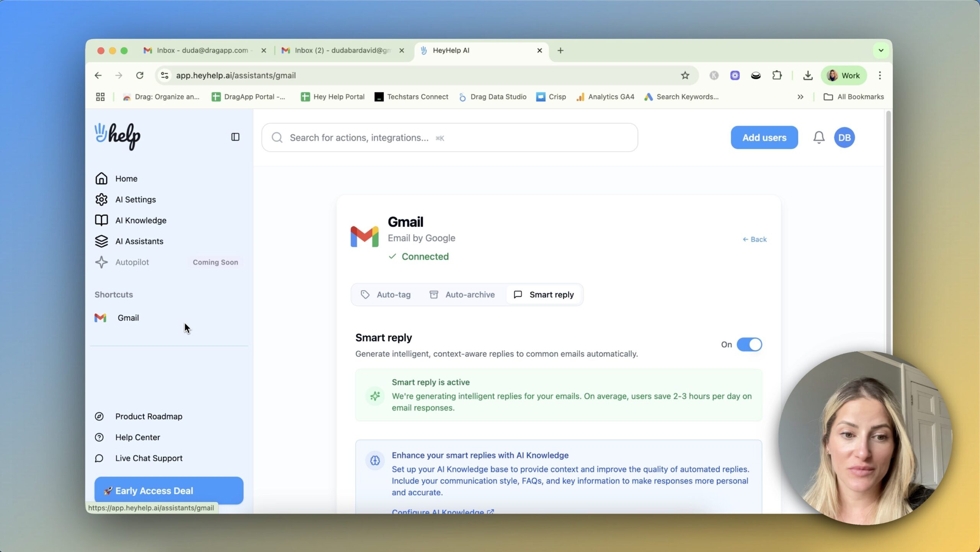Reload the page
Viewport: 980px width, 552px height.
tap(140, 75)
